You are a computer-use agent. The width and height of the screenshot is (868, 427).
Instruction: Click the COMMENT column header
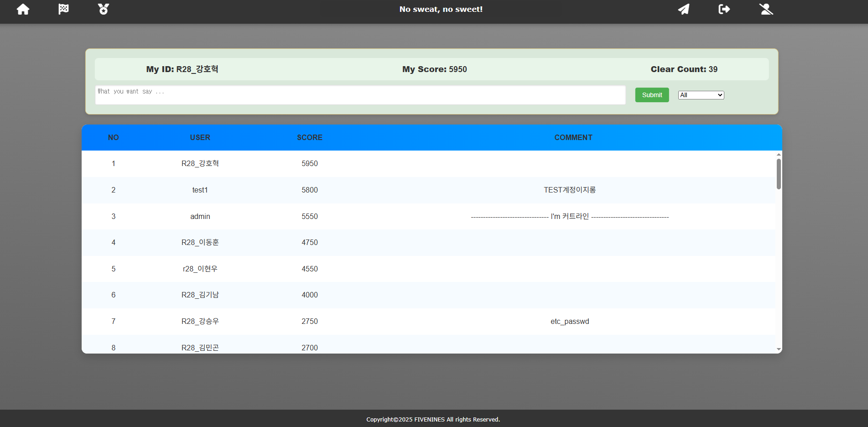573,137
